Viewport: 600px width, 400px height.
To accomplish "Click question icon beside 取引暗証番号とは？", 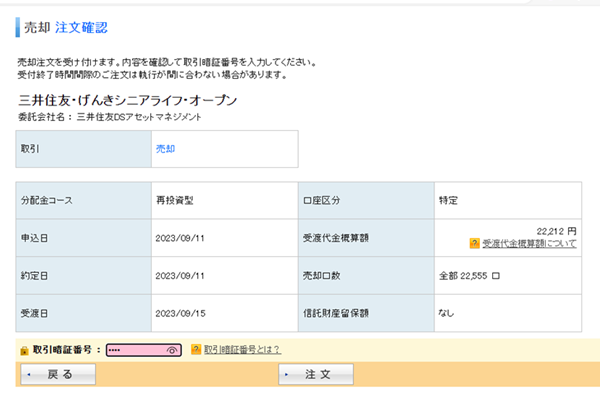I will (196, 349).
